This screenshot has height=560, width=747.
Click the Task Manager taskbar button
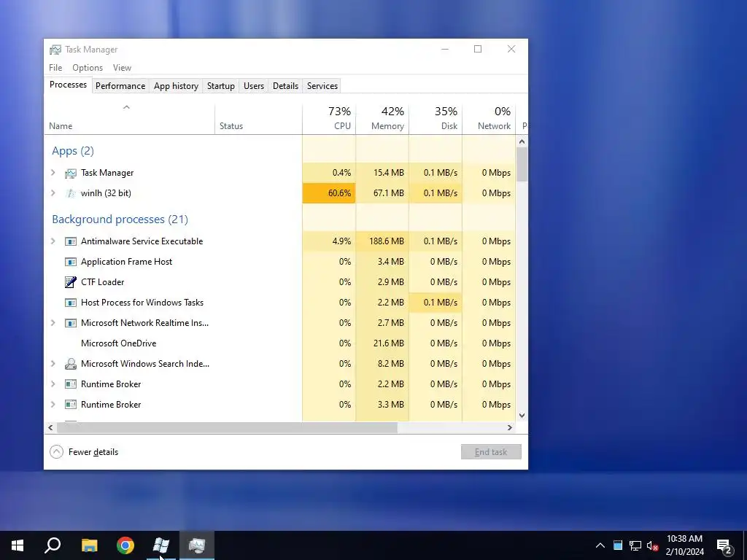[x=197, y=545]
